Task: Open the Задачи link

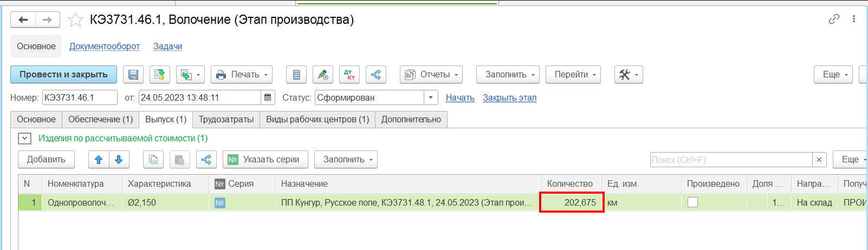Action: coord(167,47)
